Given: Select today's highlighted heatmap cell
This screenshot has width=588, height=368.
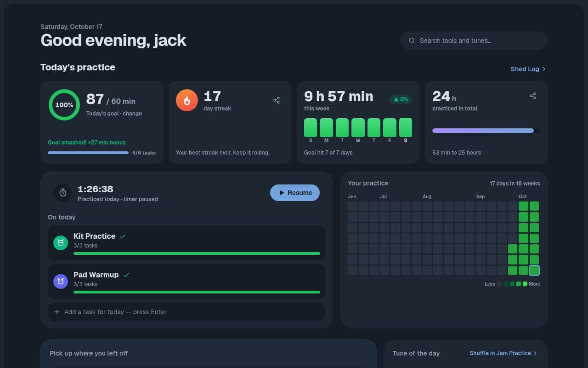Looking at the screenshot, I should (534, 270).
